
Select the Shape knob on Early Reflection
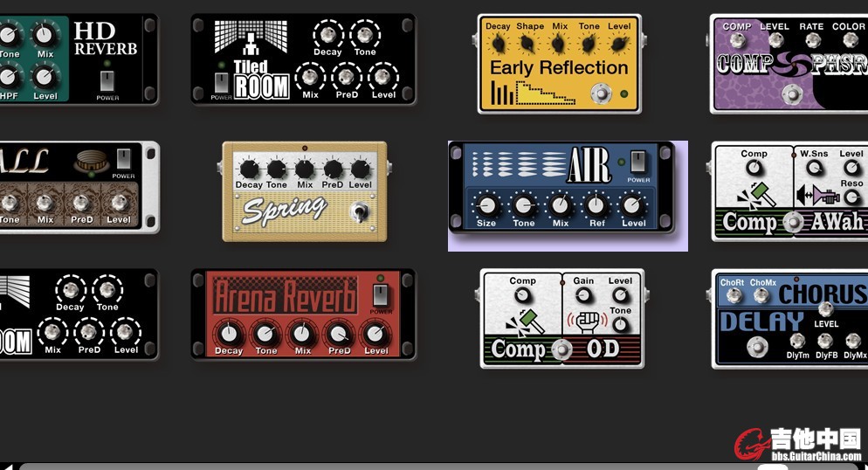pos(529,41)
